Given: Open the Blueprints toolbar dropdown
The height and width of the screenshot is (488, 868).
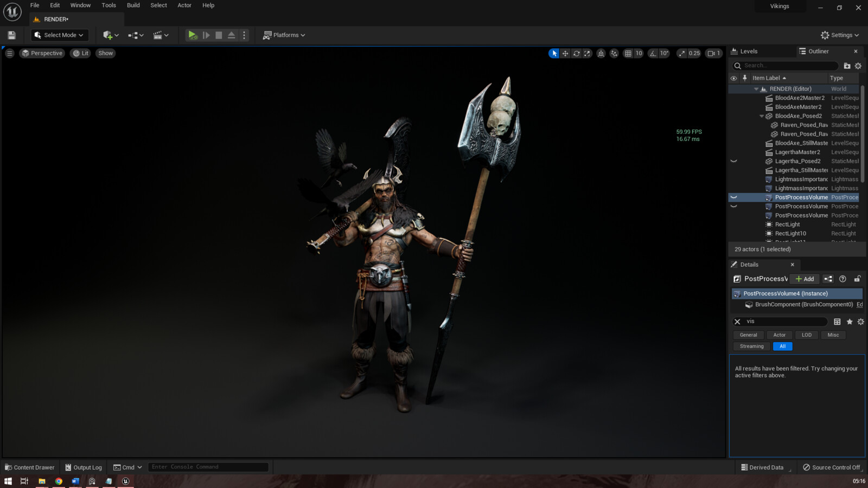Looking at the screenshot, I should 136,35.
